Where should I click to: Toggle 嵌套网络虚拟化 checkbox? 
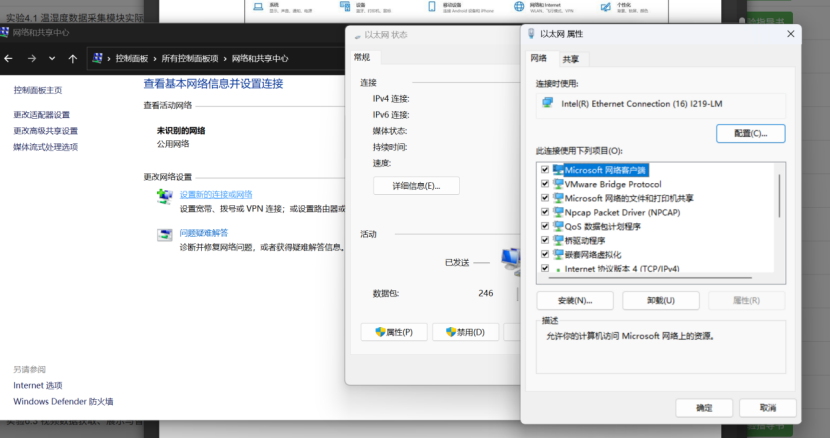click(x=545, y=254)
